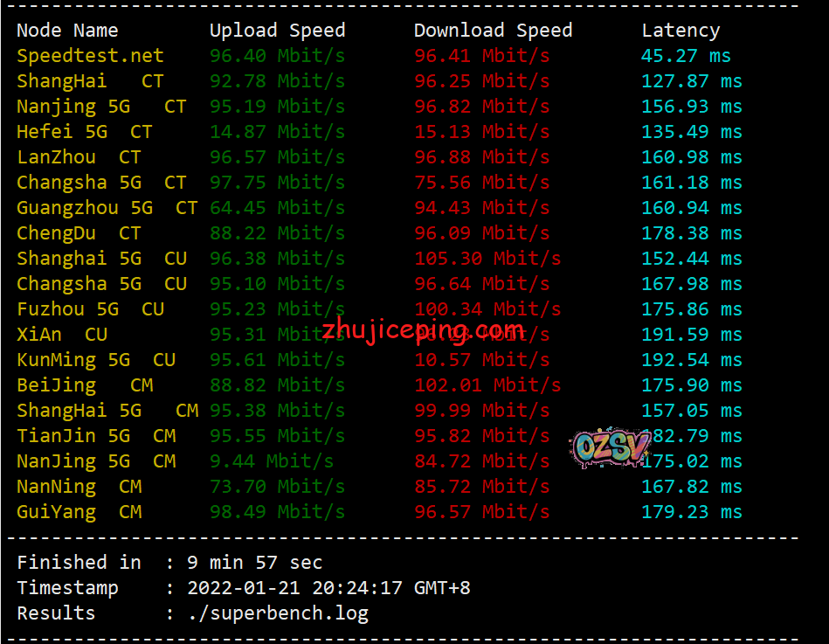829x644 pixels.
Task: Click the 14.87 Mbit/s upload value
Action: (x=277, y=132)
